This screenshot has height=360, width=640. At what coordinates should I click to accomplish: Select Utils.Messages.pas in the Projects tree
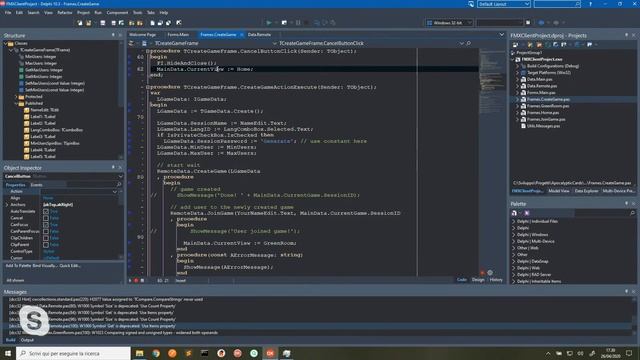click(543, 126)
